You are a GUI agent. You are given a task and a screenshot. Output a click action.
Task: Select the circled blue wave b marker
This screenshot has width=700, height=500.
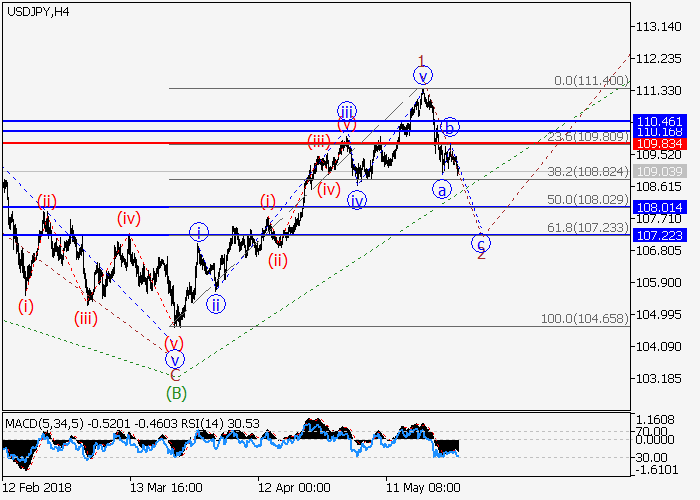[x=450, y=126]
